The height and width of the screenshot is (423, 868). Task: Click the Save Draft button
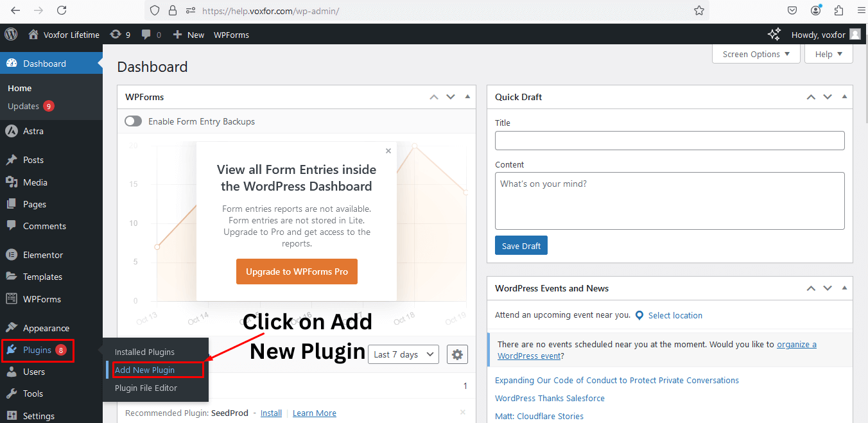[x=521, y=245]
